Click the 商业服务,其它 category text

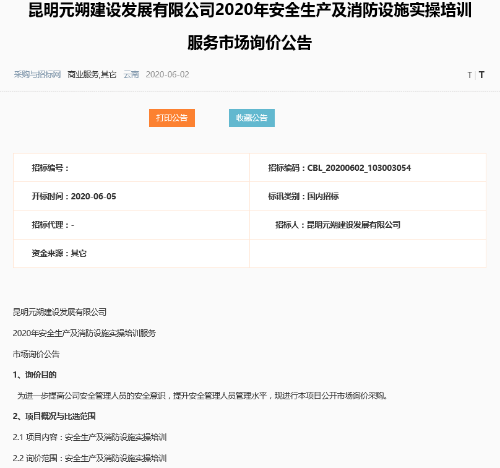[x=92, y=74]
